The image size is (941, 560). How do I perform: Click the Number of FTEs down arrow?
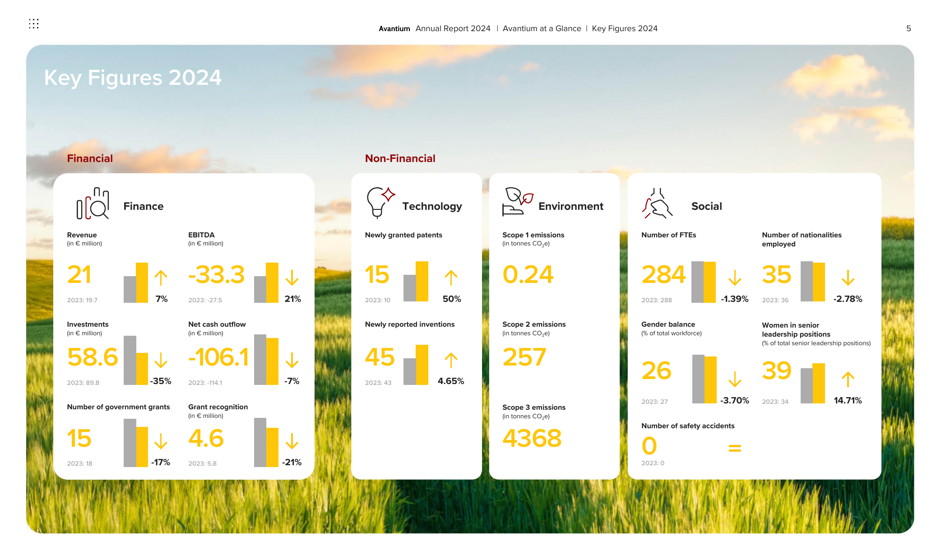tap(735, 278)
